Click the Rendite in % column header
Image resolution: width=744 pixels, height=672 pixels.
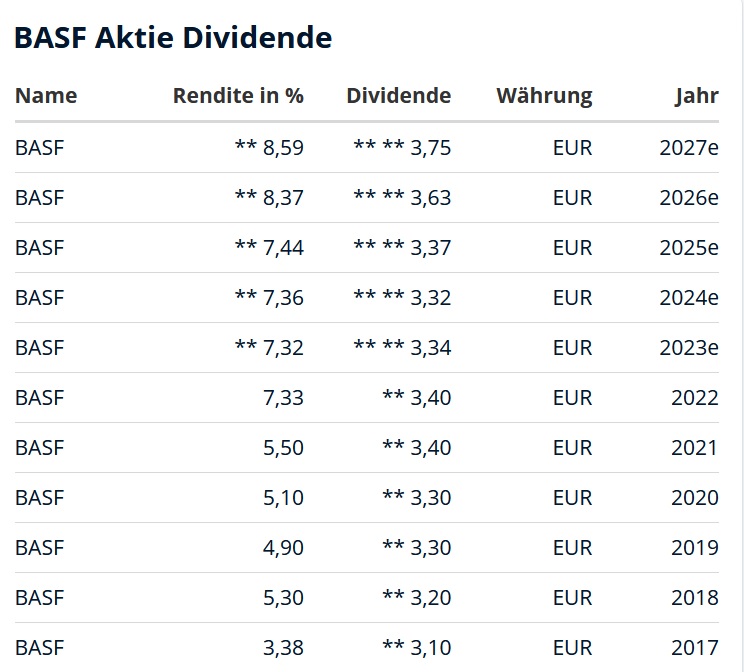point(238,96)
